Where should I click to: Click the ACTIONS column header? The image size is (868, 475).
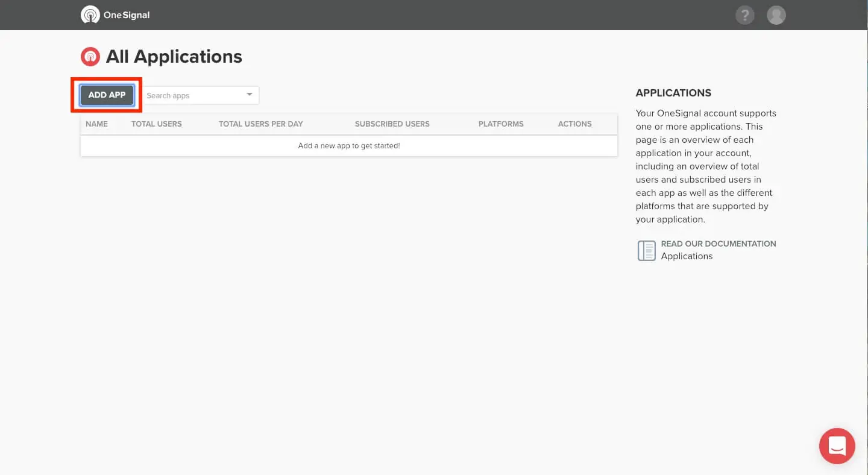pos(575,124)
